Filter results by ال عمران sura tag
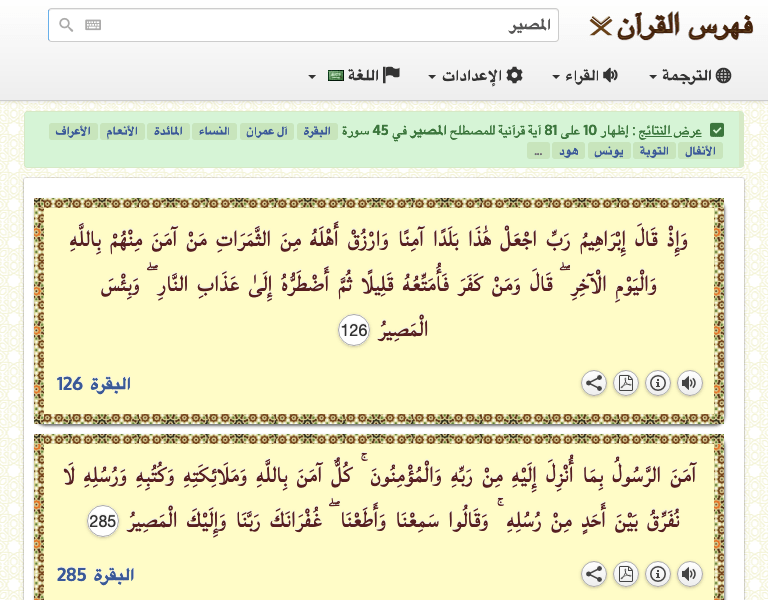The width and height of the screenshot is (768, 600). click(268, 131)
